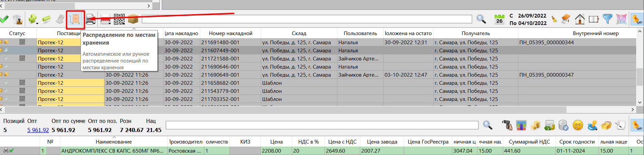Click the Склад column header
The image size is (644, 155).
(x=299, y=33)
